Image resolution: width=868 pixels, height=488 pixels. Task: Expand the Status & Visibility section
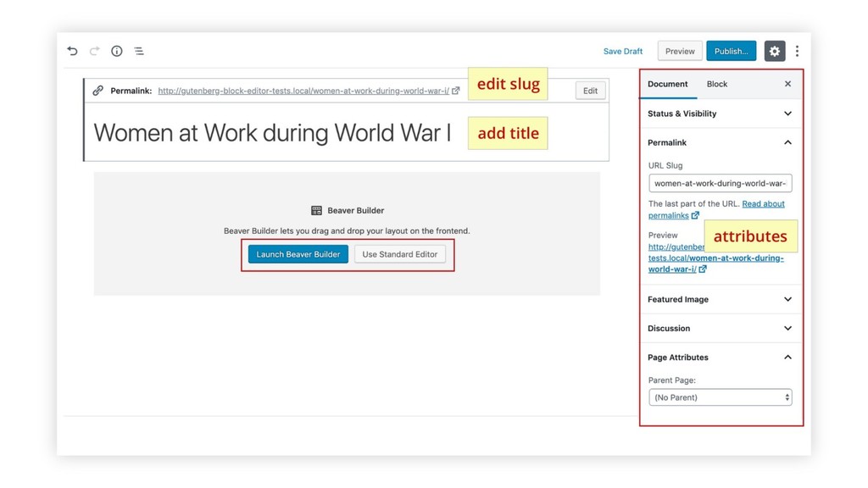[721, 114]
